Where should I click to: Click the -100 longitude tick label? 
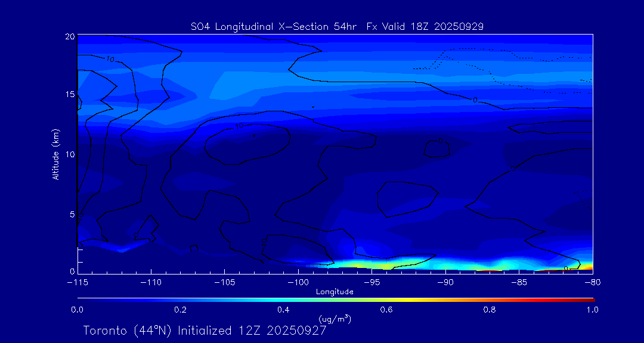click(298, 283)
